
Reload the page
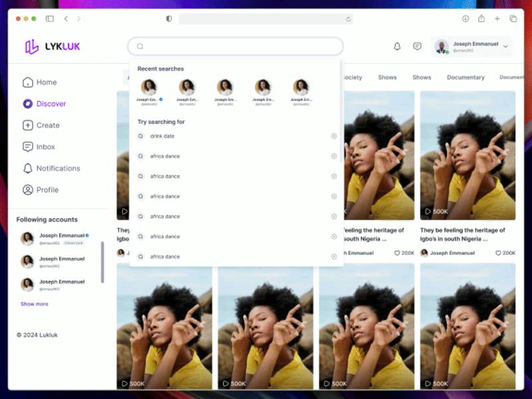coord(348,19)
